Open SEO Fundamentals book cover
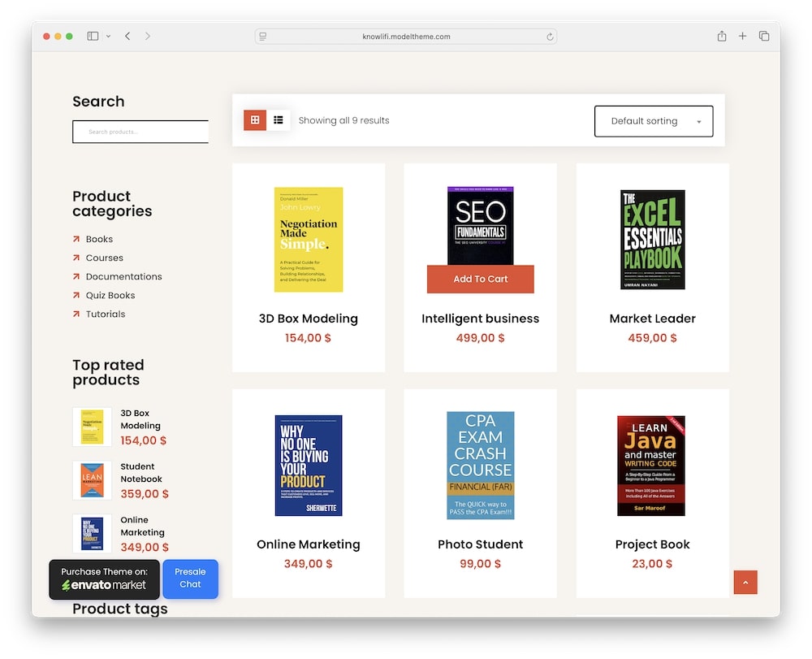Viewport: 812px width, 659px height. pos(480,226)
